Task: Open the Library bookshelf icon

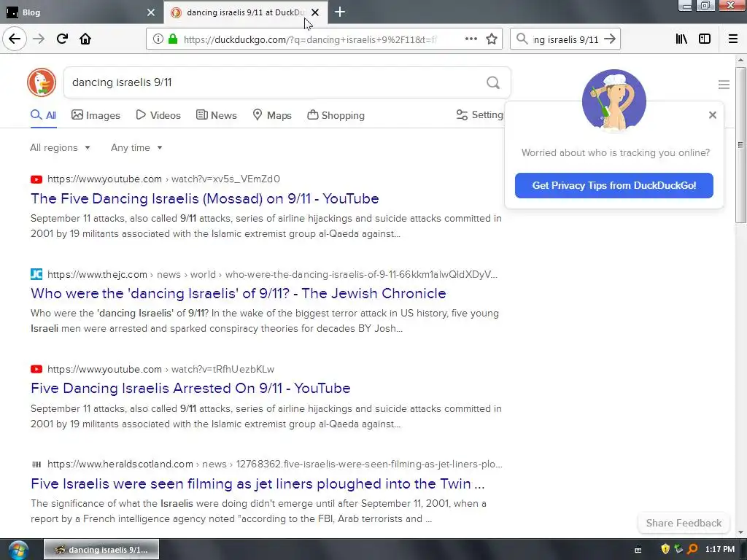Action: [681, 39]
